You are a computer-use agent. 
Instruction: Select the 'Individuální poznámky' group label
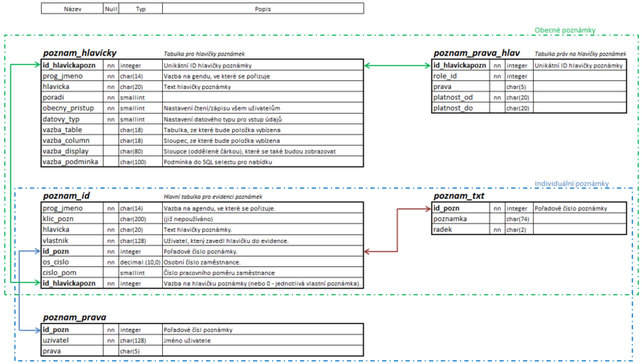click(x=571, y=184)
